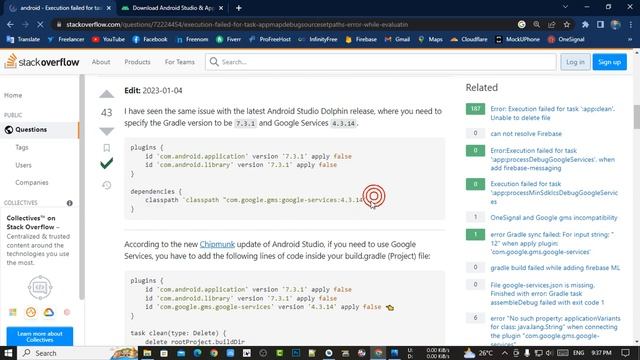The width and height of the screenshot is (640, 360).
Task: Open the About menu item
Action: pos(101,62)
